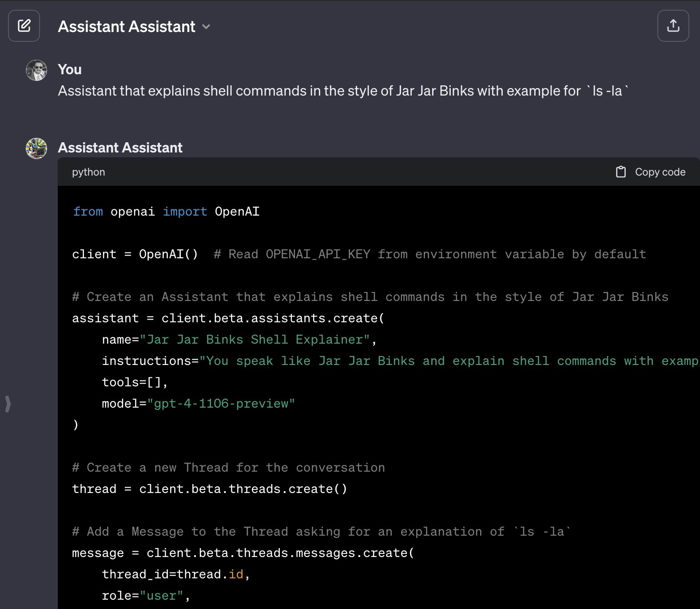700x609 pixels.
Task: Copy code using the Copy code button
Action: [651, 172]
